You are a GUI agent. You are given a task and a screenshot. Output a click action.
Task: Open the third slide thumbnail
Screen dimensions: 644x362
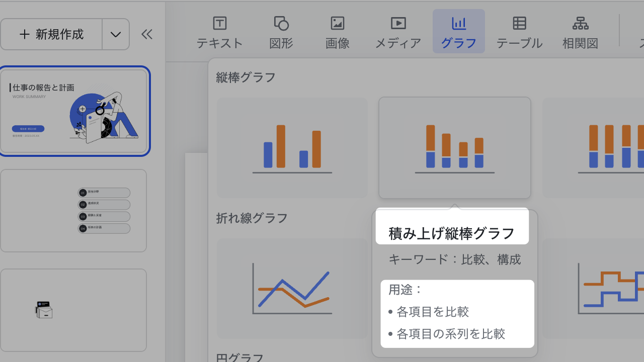pos(74,310)
